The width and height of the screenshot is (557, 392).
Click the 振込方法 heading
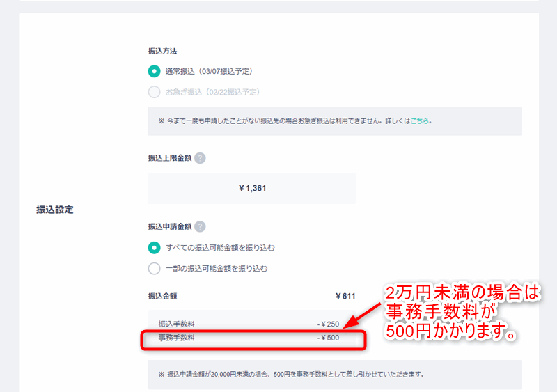tap(162, 52)
